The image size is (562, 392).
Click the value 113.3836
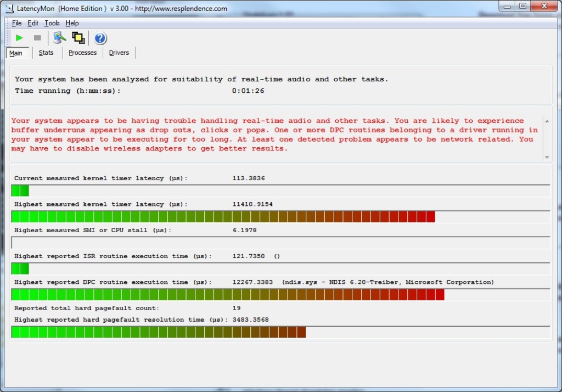(249, 178)
